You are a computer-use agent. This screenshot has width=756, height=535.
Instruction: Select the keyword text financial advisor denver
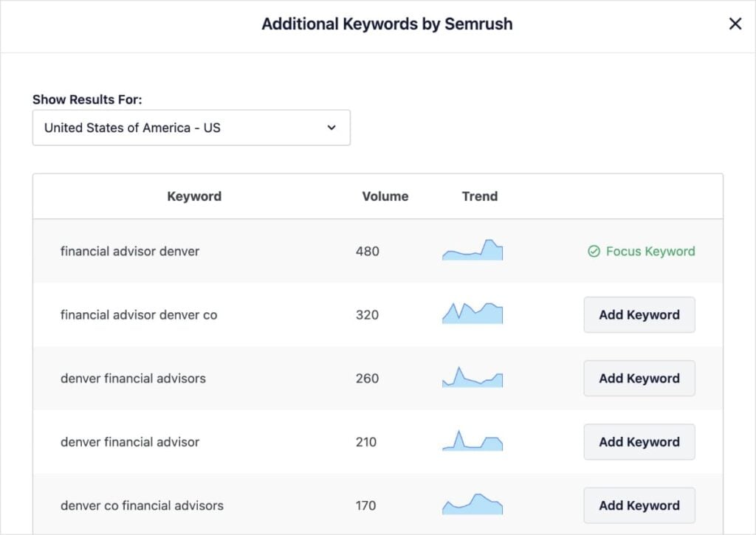[x=130, y=251]
